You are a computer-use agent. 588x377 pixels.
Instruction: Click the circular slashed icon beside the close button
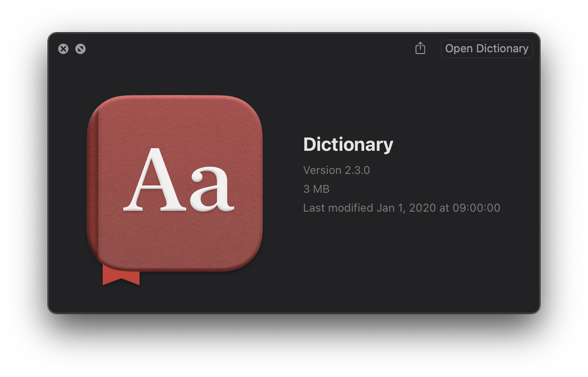(x=80, y=49)
